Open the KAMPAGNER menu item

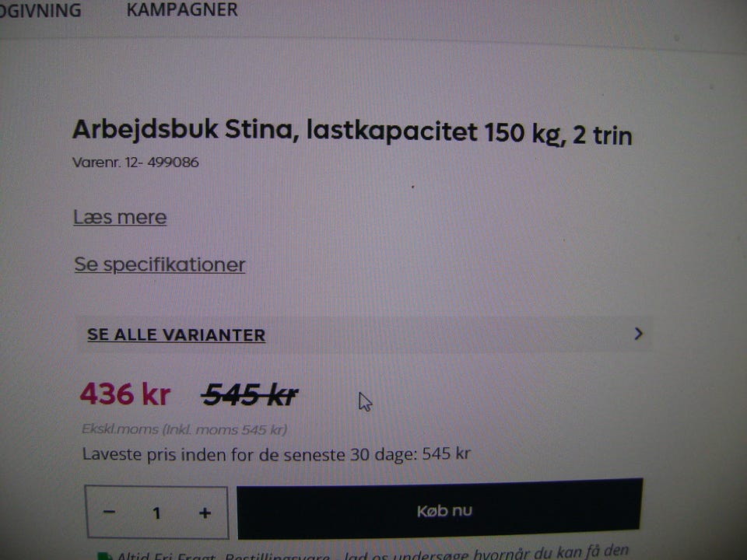pos(181,9)
